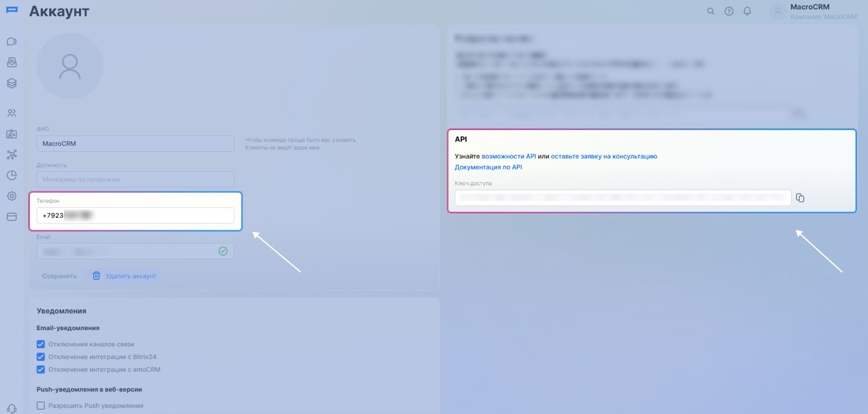Toggle "Отключение интеграции с Bitrix24" checkbox
Viewport: 868px width, 414px height.
(41, 357)
